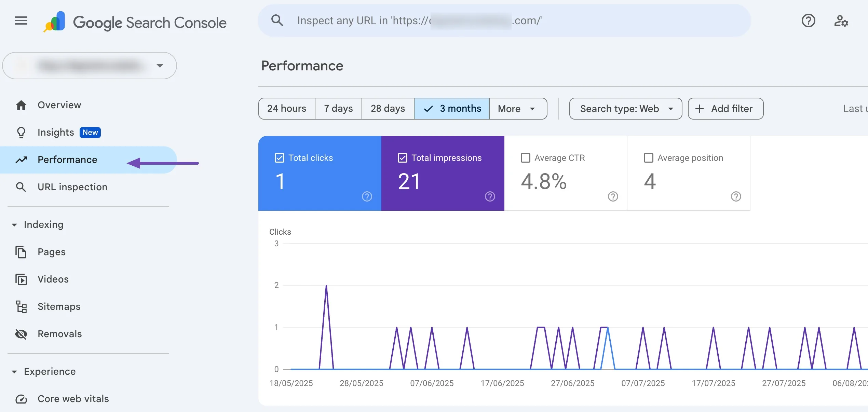This screenshot has height=412, width=868.
Task: Select the 24 hours date range
Action: 287,108
